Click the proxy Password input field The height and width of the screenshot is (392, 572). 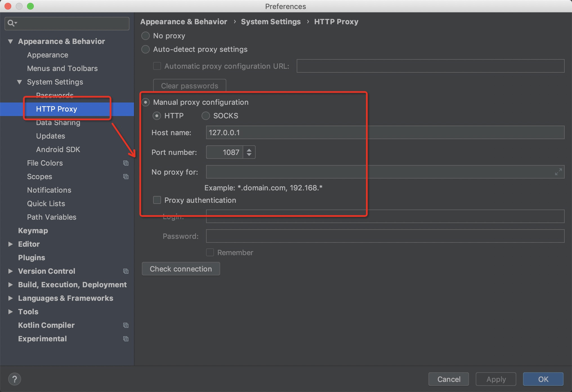point(385,236)
